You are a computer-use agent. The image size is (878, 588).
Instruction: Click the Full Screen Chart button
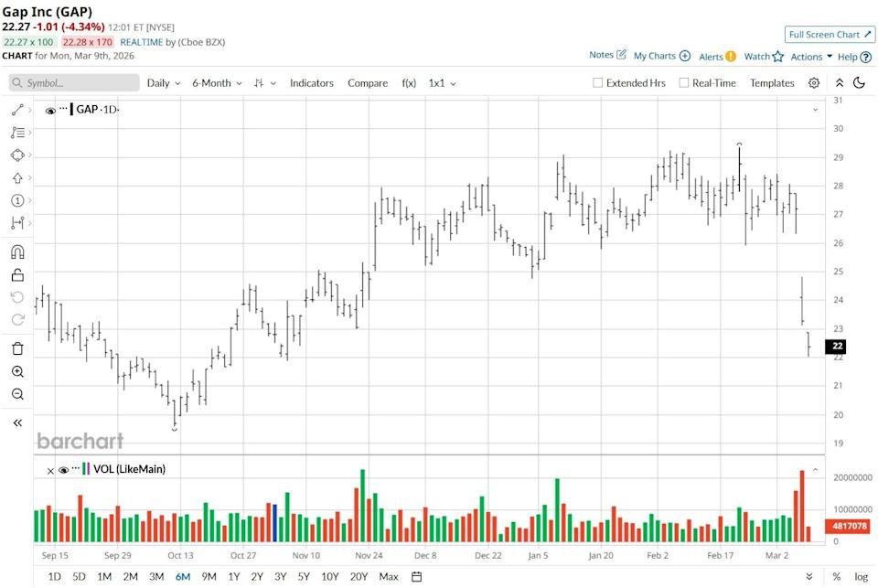click(x=829, y=35)
